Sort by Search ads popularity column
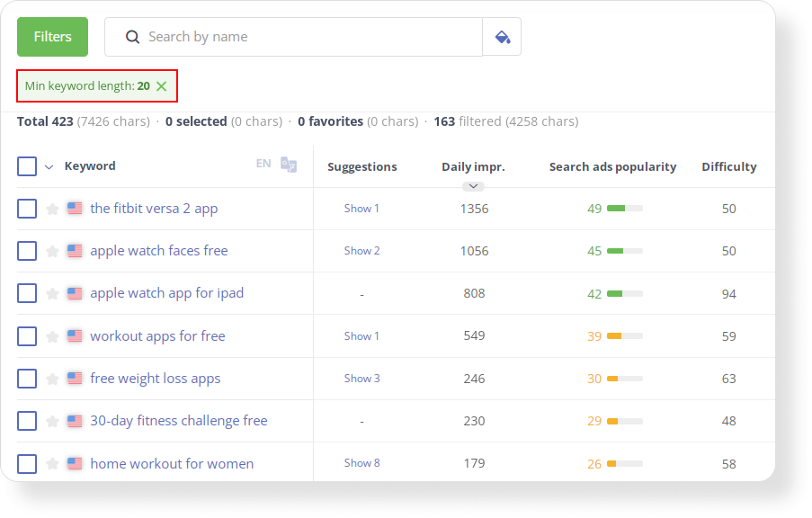 pyautogui.click(x=612, y=166)
